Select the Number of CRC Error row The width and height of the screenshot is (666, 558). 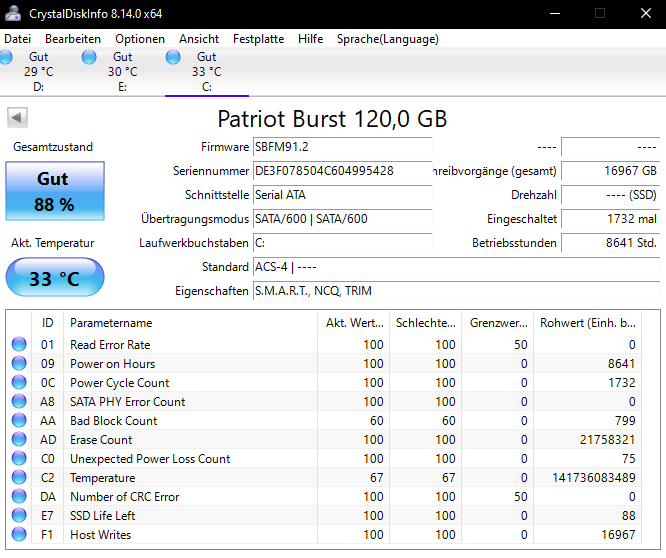326,497
